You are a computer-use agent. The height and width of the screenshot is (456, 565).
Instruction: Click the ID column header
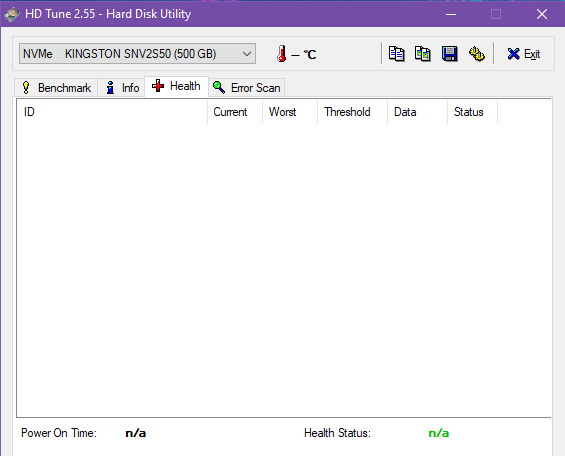tap(112, 112)
